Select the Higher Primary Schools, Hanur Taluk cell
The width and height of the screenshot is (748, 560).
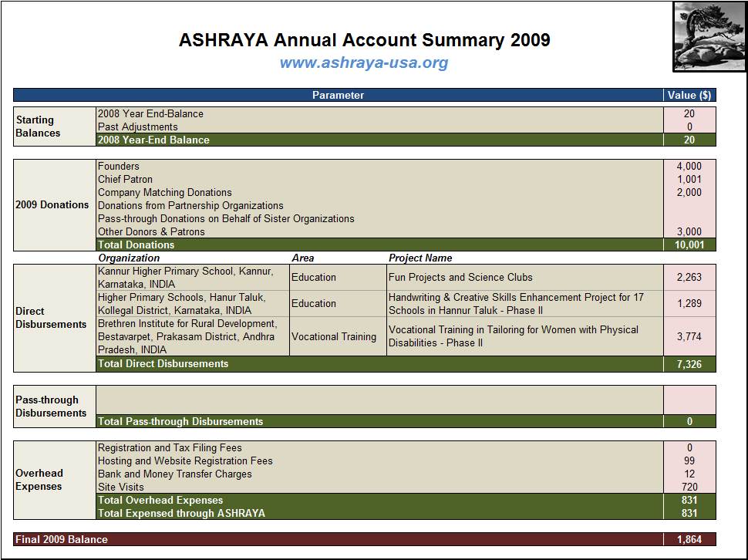[193, 304]
